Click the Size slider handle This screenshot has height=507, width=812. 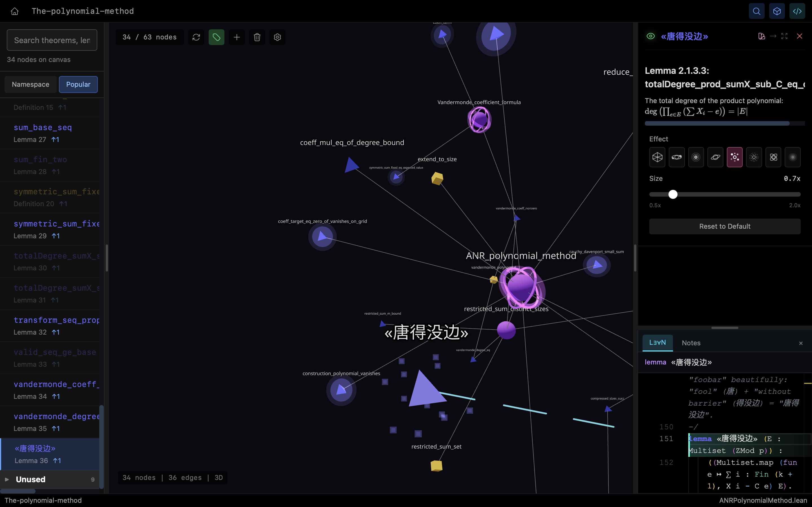pos(673,194)
